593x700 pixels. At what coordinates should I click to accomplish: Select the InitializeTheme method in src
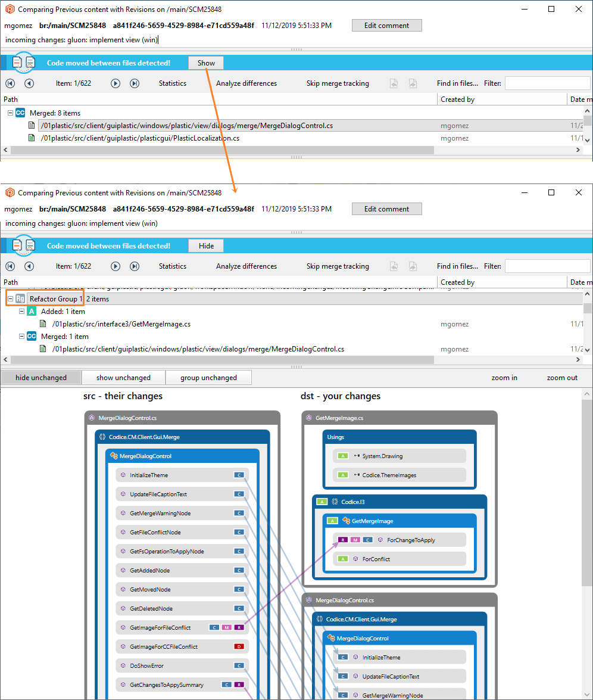(182, 475)
